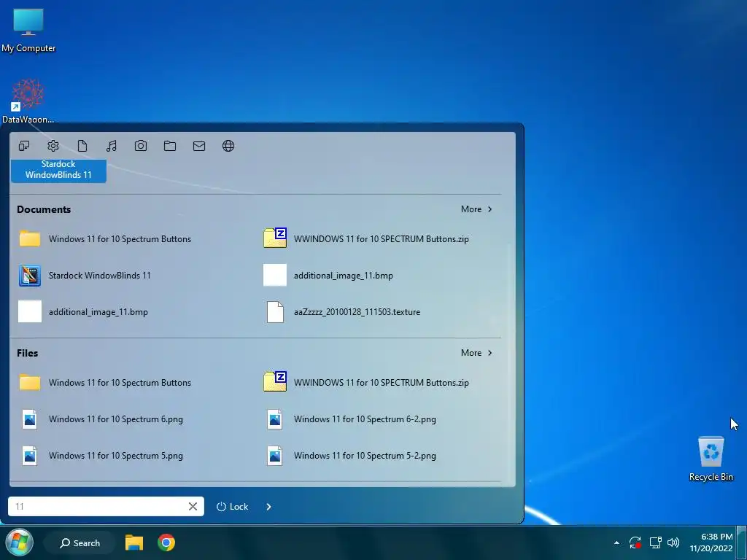Open Windows 11 for 10 Spectrum 6-2.png
Screen dimensions: 747x560
click(x=350, y=419)
